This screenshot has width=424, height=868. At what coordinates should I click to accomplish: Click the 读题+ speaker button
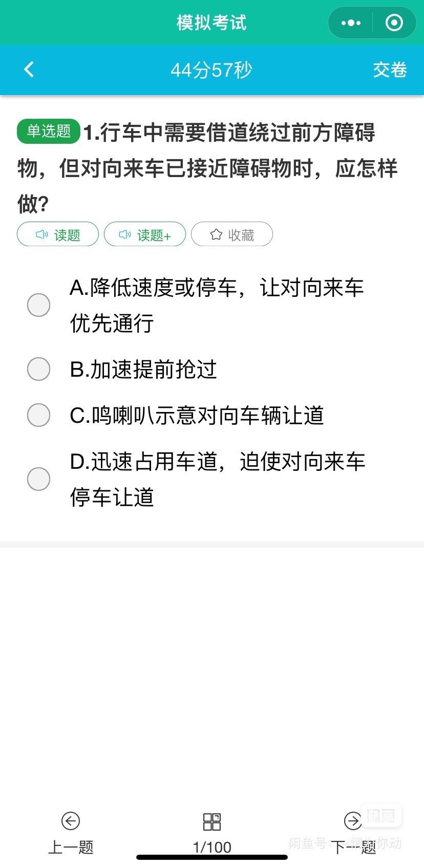point(145,234)
